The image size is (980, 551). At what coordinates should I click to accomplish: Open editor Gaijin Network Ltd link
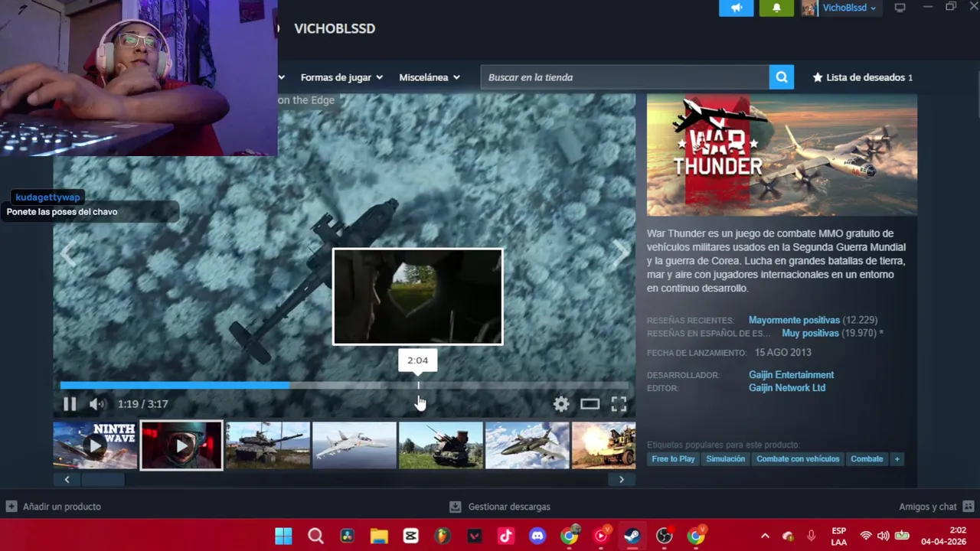(x=786, y=388)
